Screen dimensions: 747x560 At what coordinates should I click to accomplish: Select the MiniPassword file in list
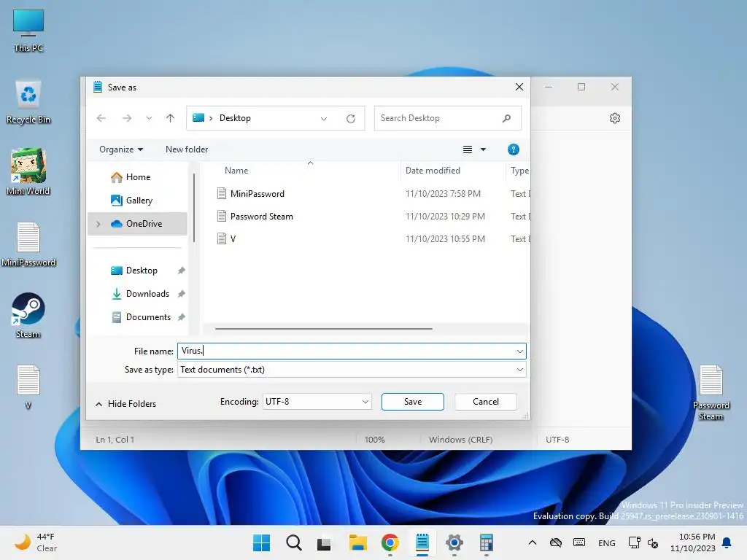(x=257, y=194)
